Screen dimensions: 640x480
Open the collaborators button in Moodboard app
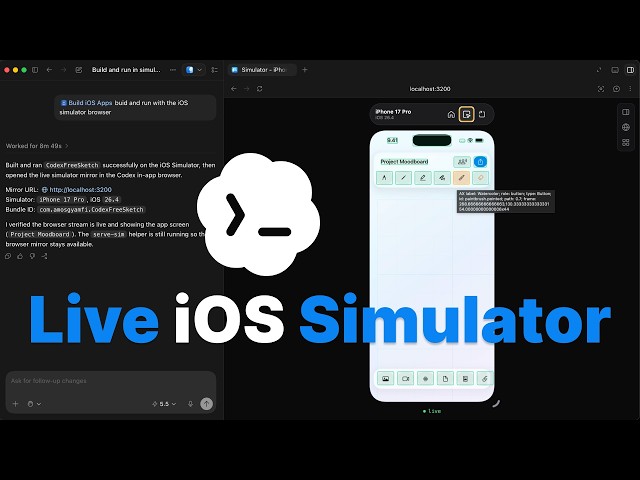point(462,162)
